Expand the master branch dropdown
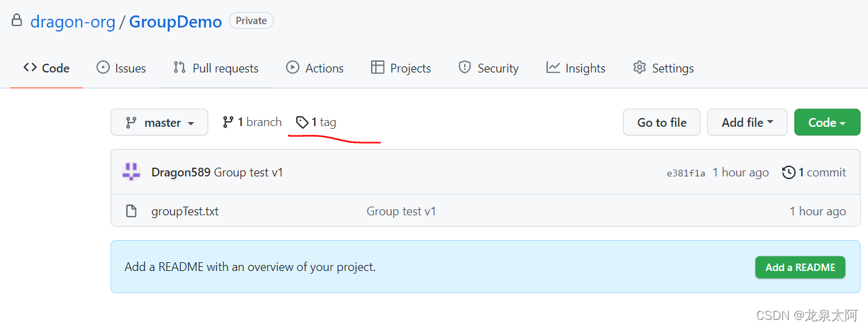The height and width of the screenshot is (328, 868). click(x=159, y=122)
